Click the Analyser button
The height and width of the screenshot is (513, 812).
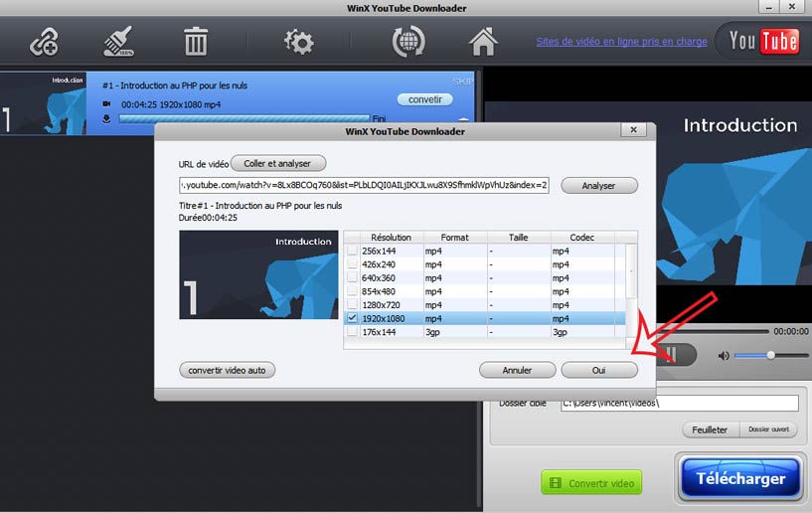(x=598, y=186)
